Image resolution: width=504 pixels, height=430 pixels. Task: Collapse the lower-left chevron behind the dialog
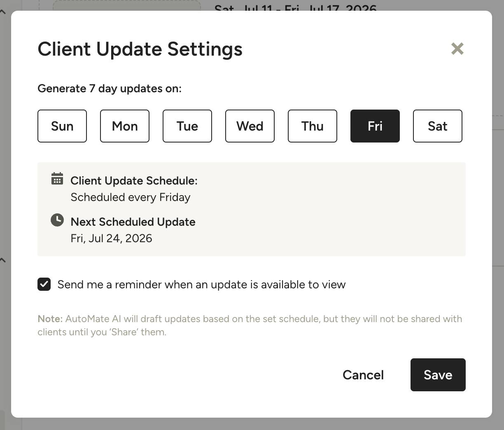pyautogui.click(x=3, y=260)
